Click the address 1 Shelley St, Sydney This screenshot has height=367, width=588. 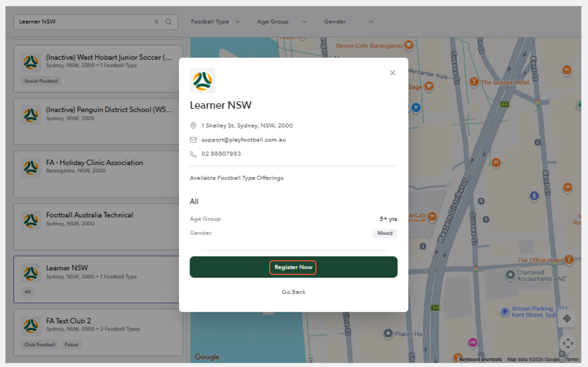pos(247,126)
